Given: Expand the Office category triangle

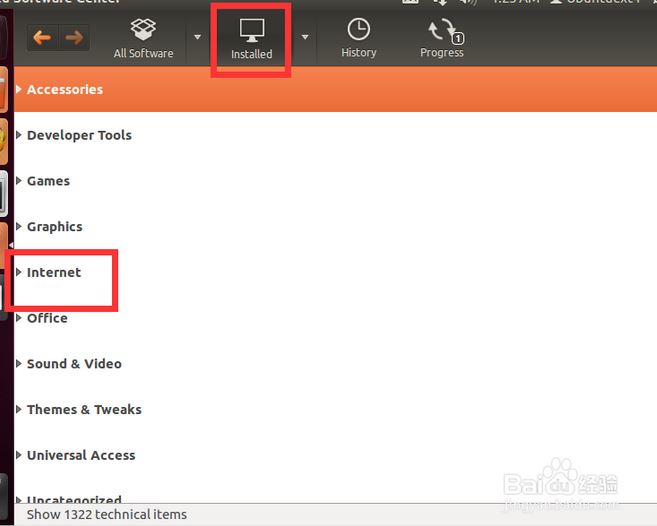Looking at the screenshot, I should pyautogui.click(x=19, y=318).
